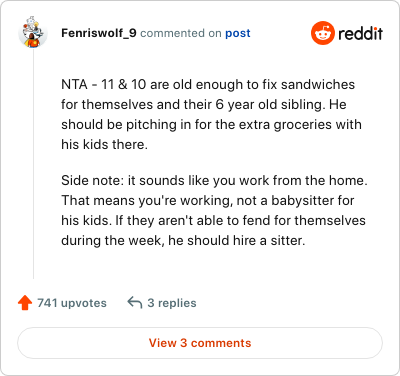
Task: Open the "3 replies" label
Action: [x=172, y=303]
